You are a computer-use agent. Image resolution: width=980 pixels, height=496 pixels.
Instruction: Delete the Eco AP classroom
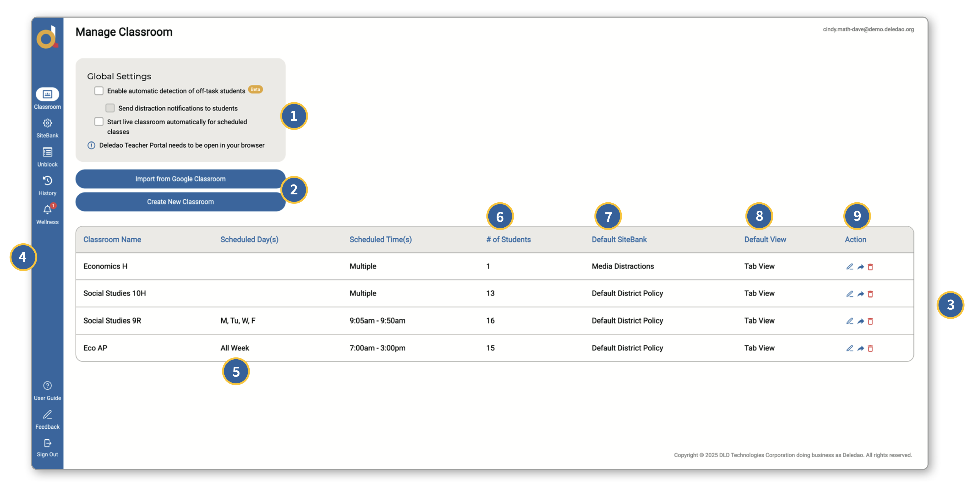coord(870,348)
